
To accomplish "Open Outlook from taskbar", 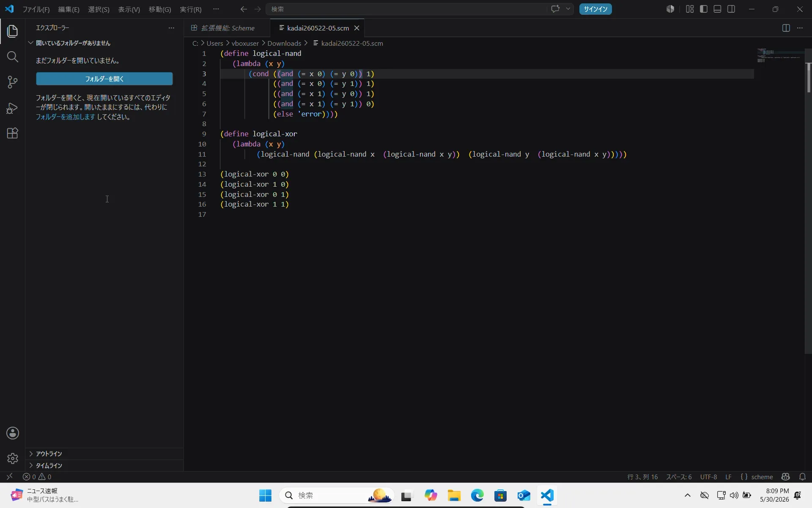I will pyautogui.click(x=524, y=495).
